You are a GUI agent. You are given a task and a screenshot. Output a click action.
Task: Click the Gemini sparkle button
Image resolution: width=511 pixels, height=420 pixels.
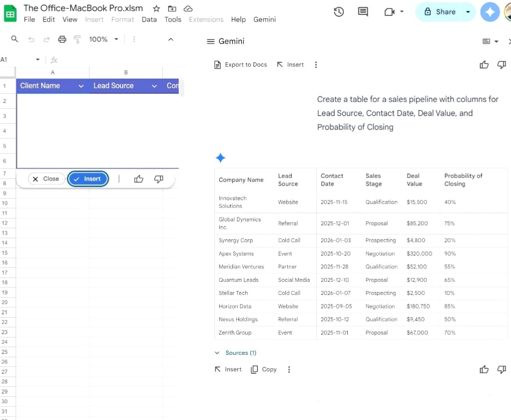(x=490, y=12)
